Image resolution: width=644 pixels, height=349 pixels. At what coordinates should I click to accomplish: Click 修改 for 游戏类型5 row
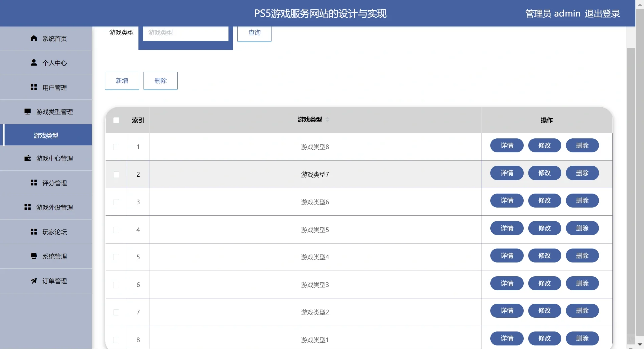coord(544,228)
